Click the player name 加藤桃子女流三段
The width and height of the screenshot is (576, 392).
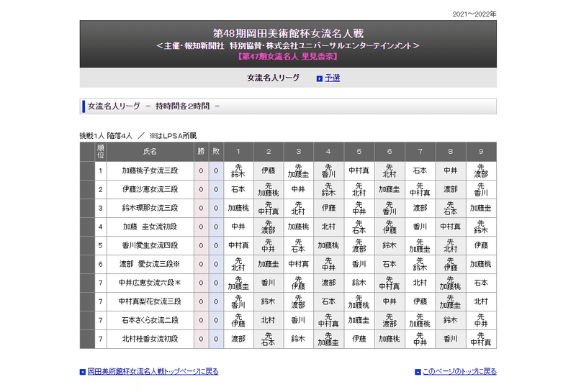(x=150, y=170)
